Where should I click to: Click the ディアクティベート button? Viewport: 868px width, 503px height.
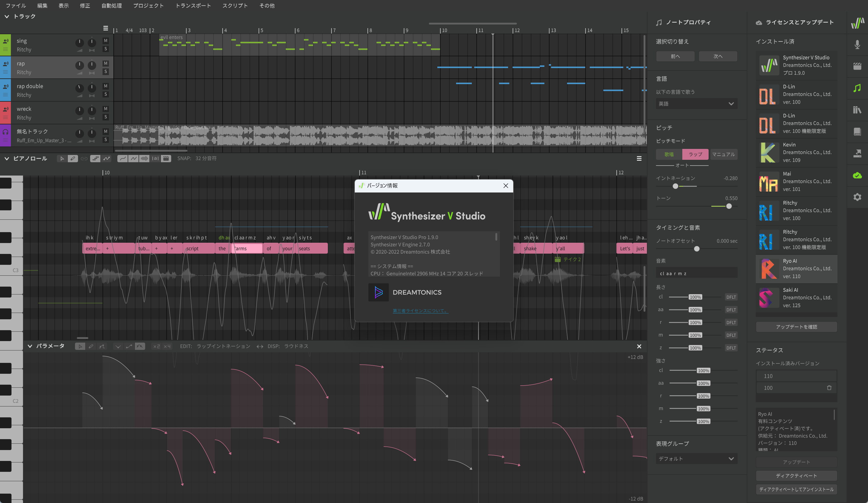point(796,476)
